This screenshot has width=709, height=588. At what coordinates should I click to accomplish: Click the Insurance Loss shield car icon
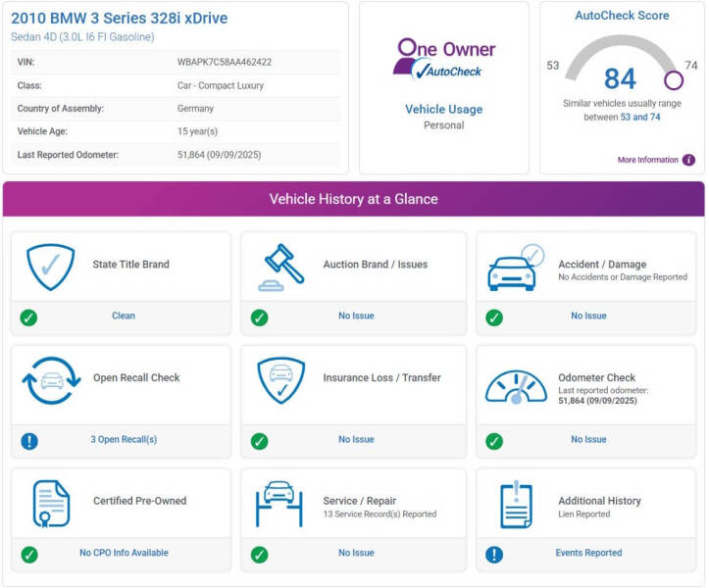(281, 380)
